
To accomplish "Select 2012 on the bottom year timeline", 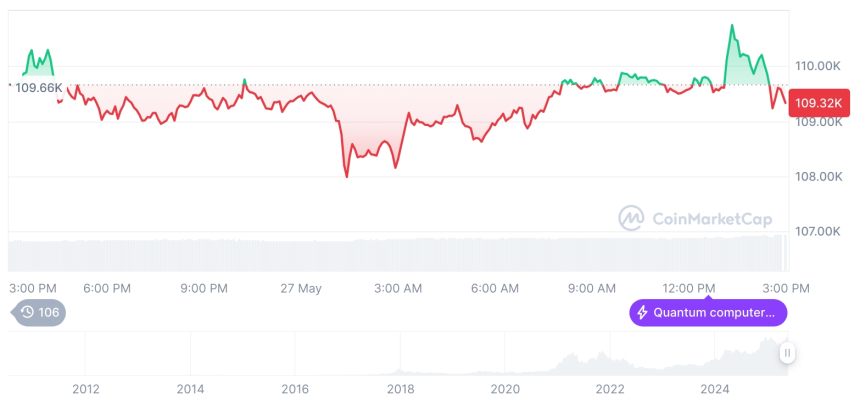I will click(x=85, y=389).
